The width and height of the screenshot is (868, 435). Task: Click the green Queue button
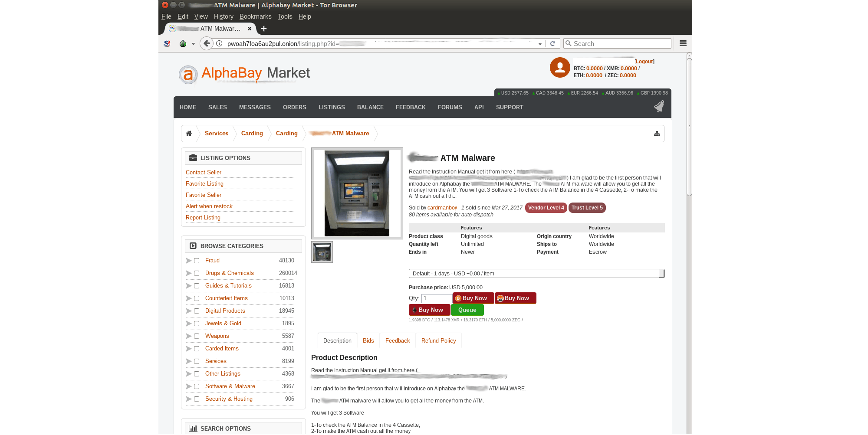(x=467, y=310)
